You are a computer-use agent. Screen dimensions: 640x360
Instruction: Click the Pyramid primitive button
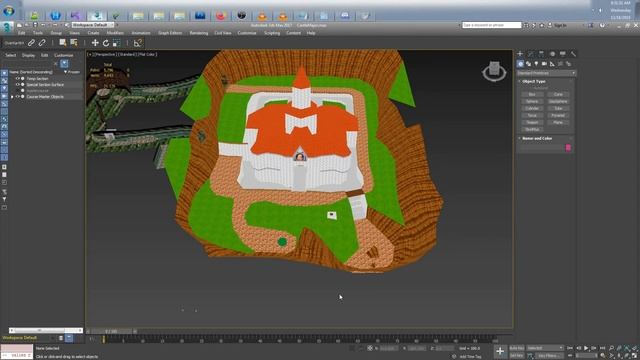click(558, 116)
